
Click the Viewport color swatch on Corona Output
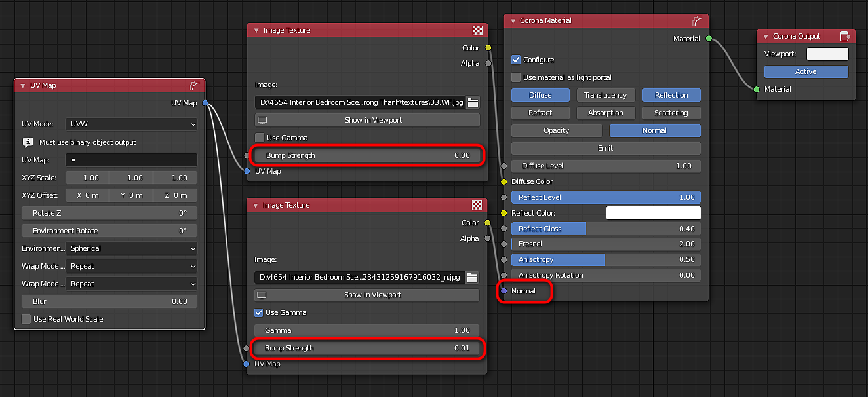pos(827,54)
